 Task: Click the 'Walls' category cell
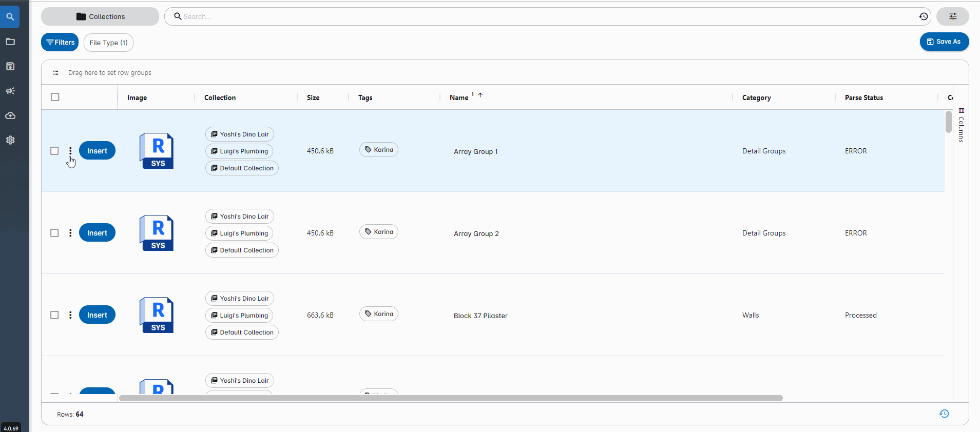point(751,315)
